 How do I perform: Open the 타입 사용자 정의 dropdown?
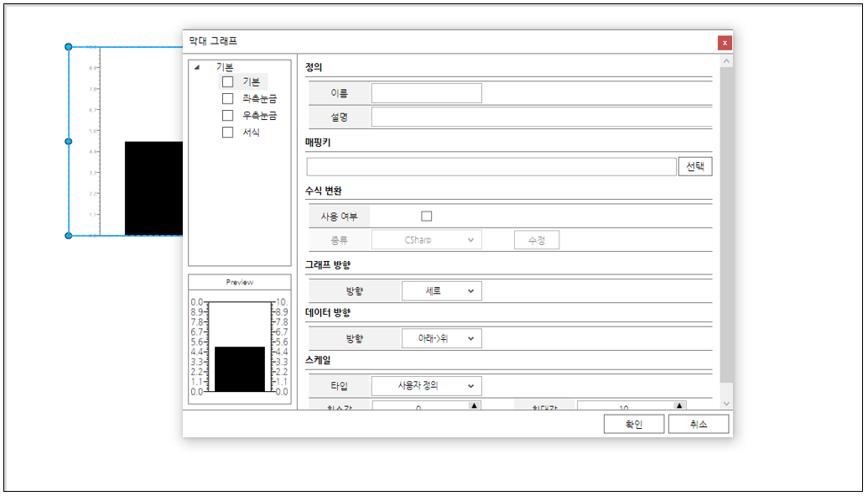click(x=426, y=386)
